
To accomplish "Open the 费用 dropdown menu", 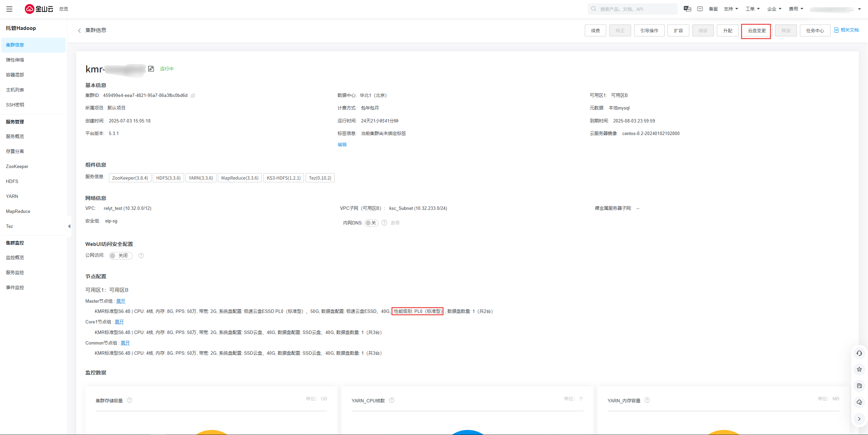I will 795,9.
